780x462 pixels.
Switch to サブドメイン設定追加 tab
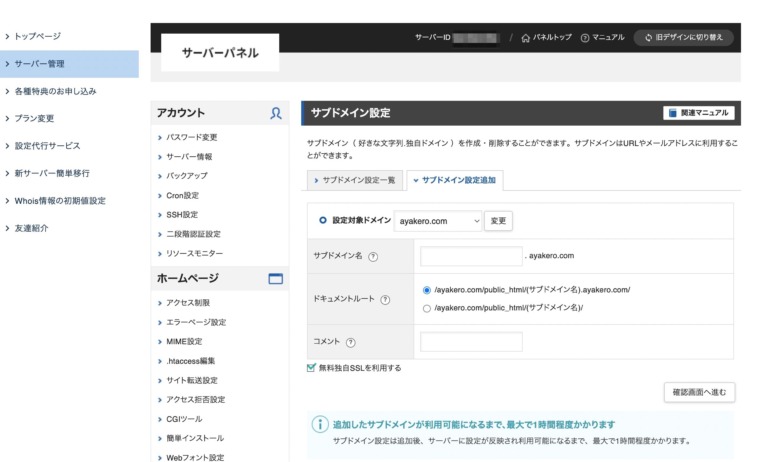455,180
